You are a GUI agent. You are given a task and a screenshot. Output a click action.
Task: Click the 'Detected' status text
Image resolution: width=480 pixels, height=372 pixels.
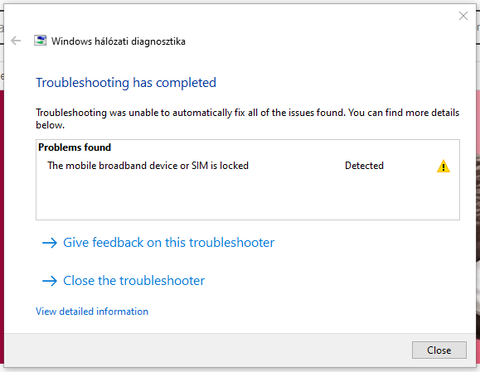click(x=364, y=166)
